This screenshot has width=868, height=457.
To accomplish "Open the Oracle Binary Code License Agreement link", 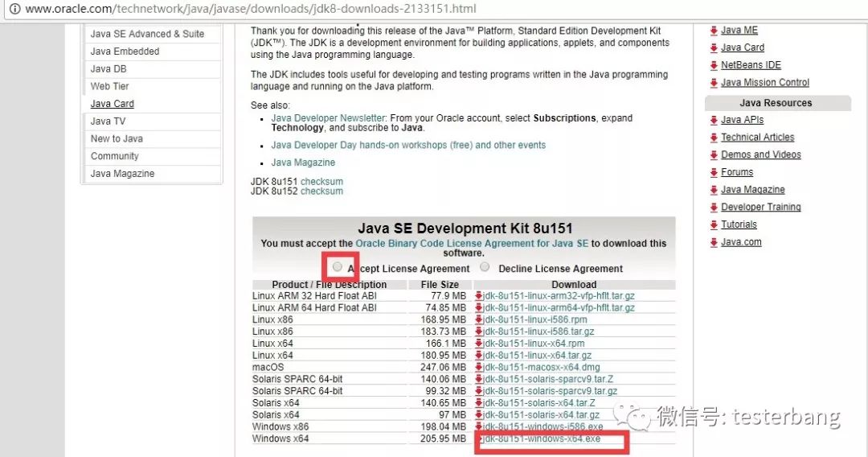I will click(472, 243).
